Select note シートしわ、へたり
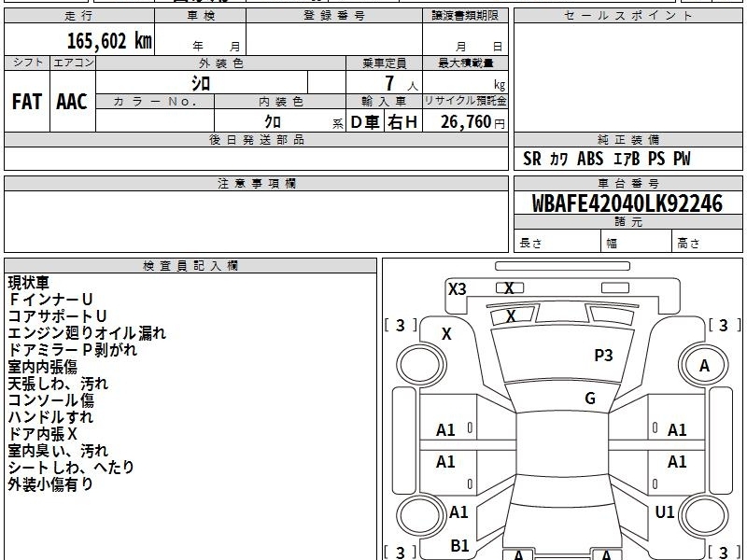747x560 pixels. pos(71,468)
